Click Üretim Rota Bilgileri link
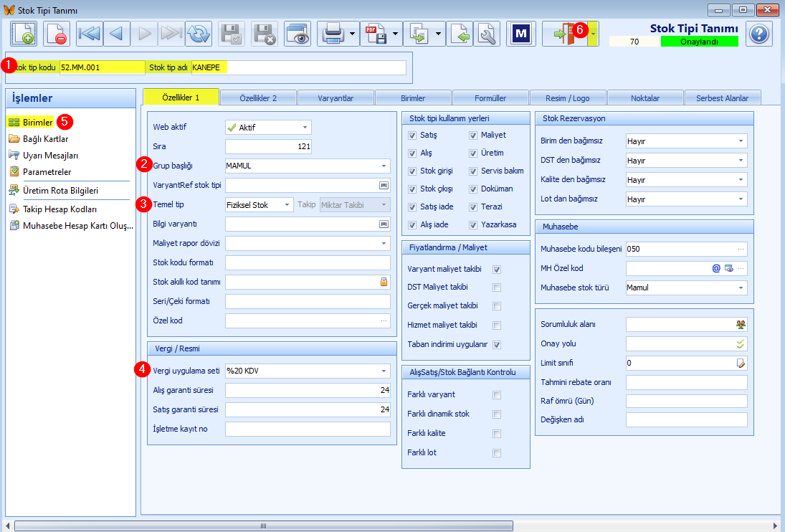The image size is (785, 532). 60,191
